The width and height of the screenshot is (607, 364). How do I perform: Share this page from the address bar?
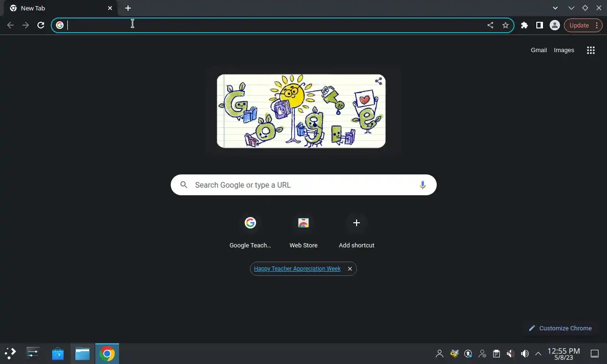pos(490,25)
